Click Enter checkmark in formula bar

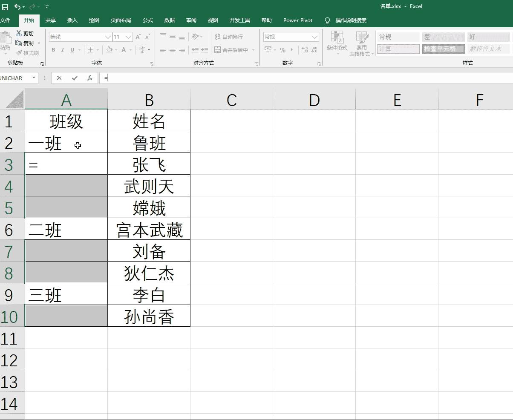coord(75,78)
